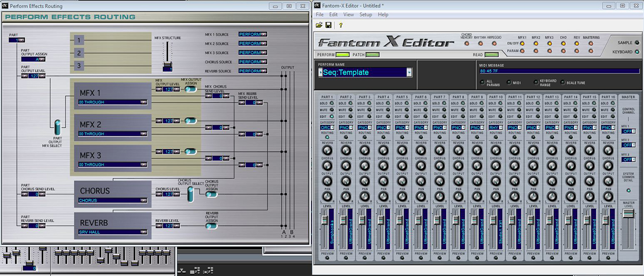644x276 pixels.
Task: Open the File menu
Action: pyautogui.click(x=319, y=15)
